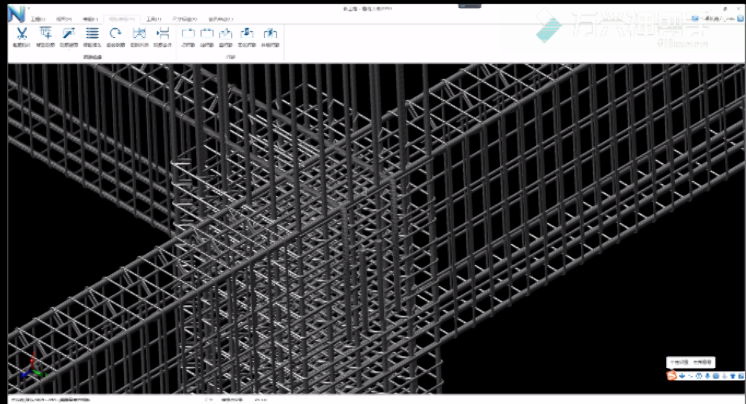Click the diagonal arrow ribbon icon
This screenshot has width=746, height=404.
(69, 34)
